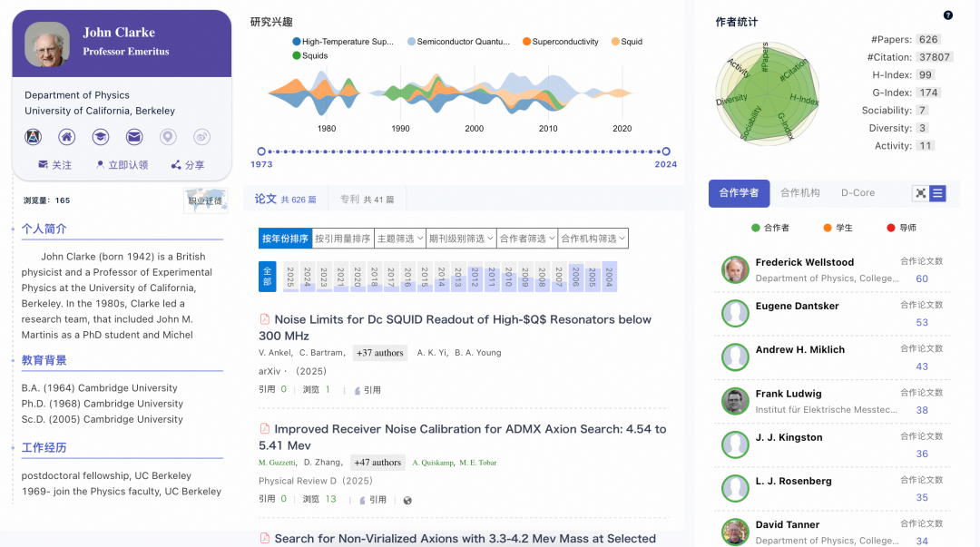Click the 关注 follow button

coord(55,165)
